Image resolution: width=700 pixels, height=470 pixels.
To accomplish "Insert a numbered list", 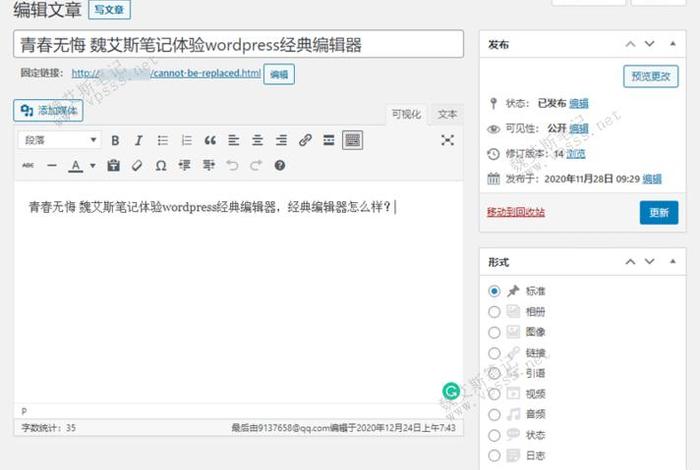I will [x=186, y=141].
